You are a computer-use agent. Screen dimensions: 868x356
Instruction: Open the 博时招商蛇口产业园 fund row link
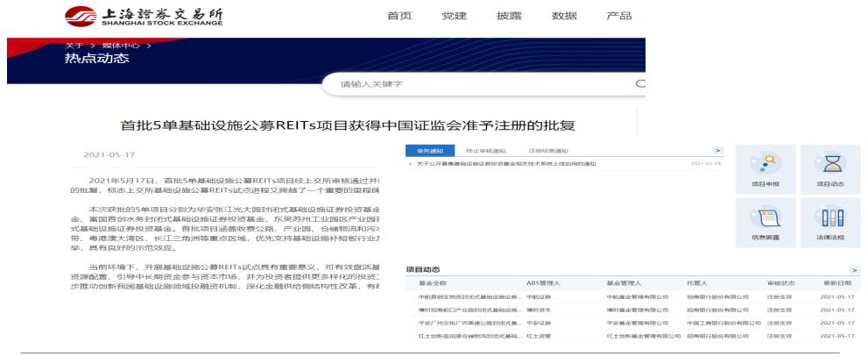point(470,310)
